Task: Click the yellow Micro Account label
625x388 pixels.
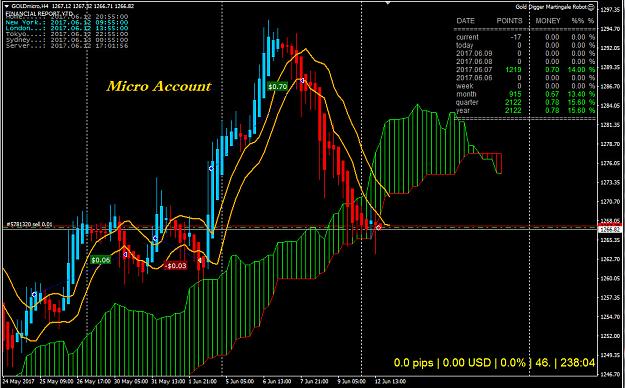Action: [x=159, y=86]
